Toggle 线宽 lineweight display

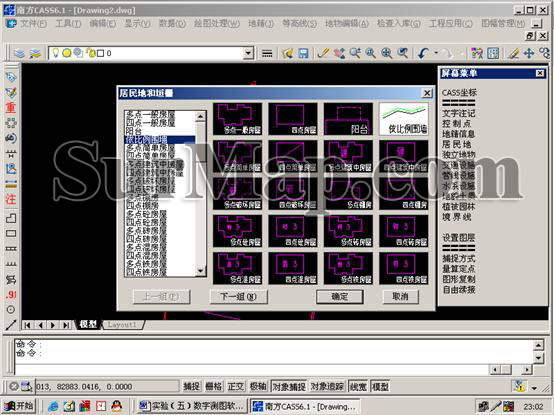tap(358, 387)
